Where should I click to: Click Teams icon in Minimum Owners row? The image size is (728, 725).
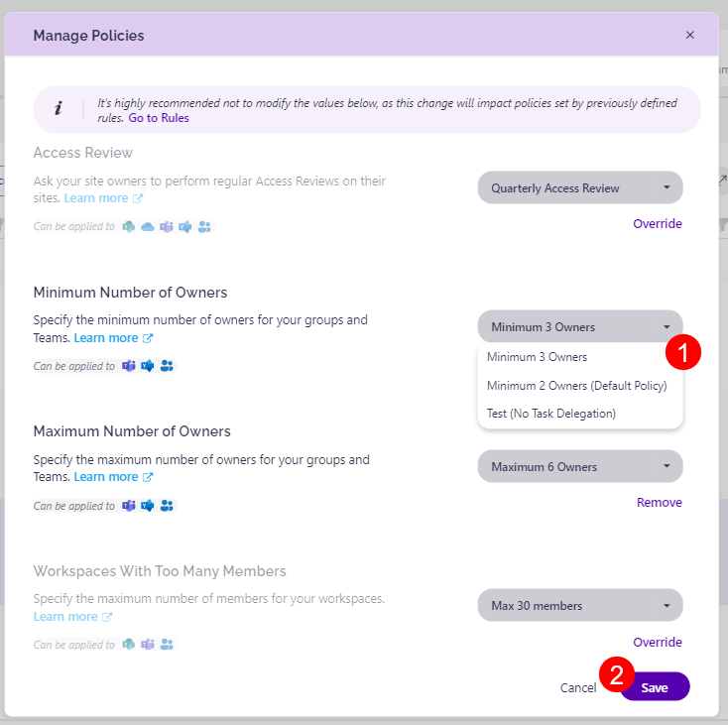click(x=129, y=366)
